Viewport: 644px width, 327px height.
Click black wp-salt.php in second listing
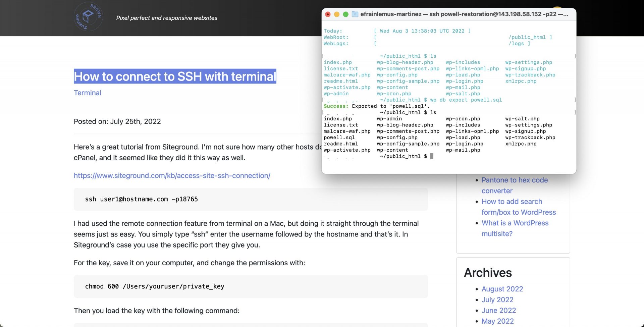tap(522, 119)
